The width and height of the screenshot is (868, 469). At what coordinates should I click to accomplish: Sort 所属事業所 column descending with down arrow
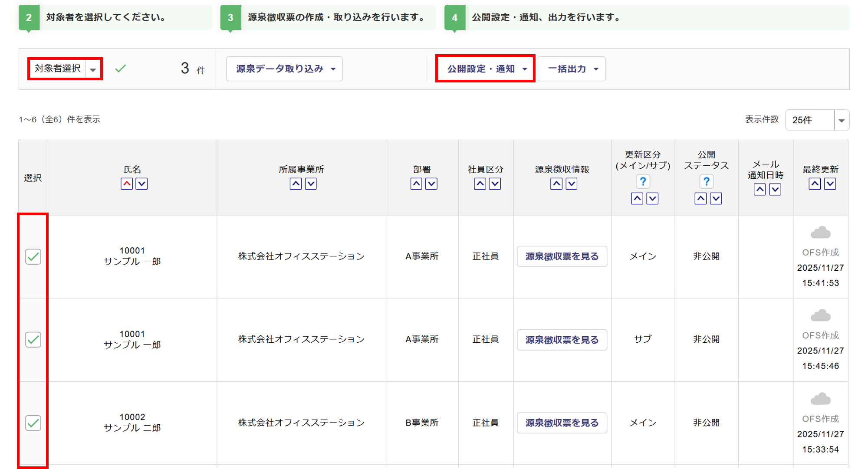coord(311,184)
